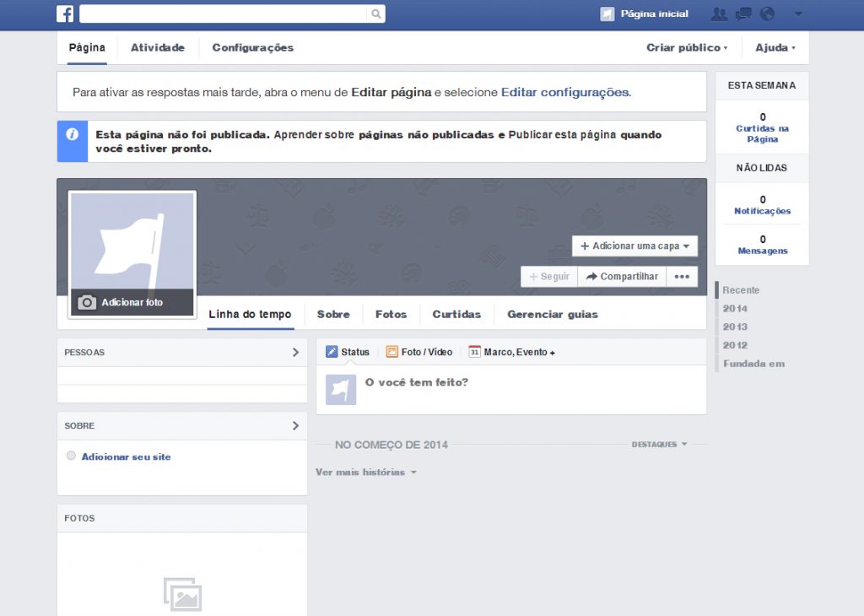Click the Página inicial flag icon
Viewport: 864px width, 616px height.
[607, 14]
